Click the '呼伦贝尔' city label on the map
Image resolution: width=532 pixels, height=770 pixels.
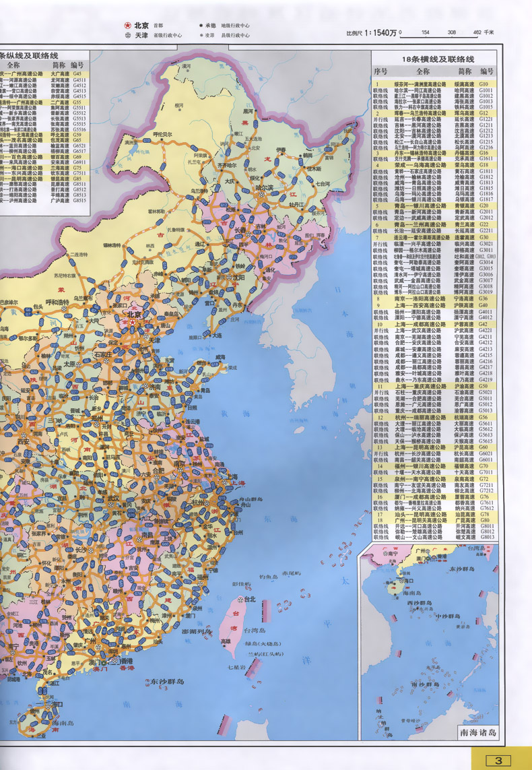tap(162, 134)
